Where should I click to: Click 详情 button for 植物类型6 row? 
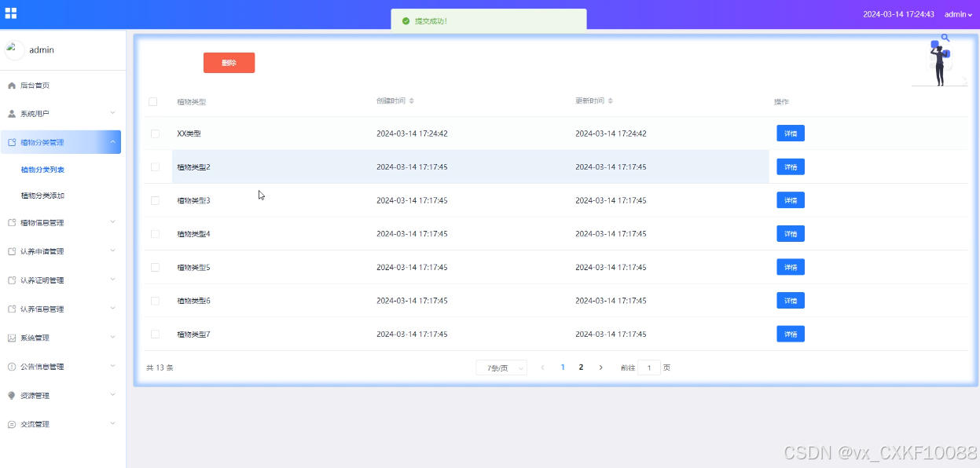pyautogui.click(x=791, y=301)
